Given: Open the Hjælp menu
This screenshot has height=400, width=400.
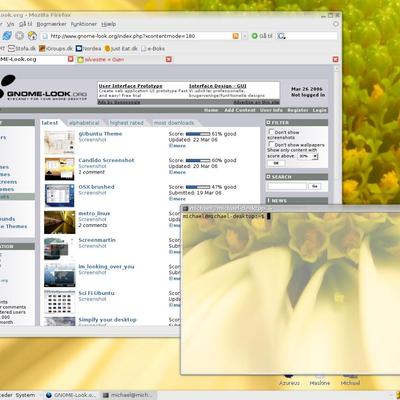Looking at the screenshot, I should pos(108,24).
